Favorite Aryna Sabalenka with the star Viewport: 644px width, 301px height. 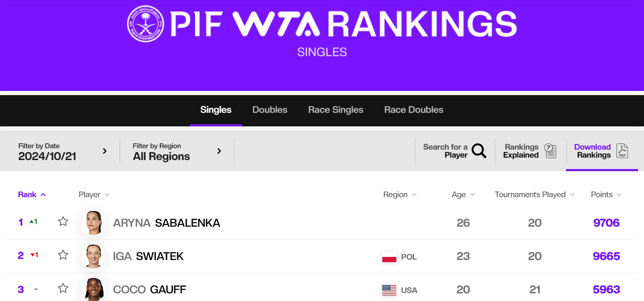(63, 221)
